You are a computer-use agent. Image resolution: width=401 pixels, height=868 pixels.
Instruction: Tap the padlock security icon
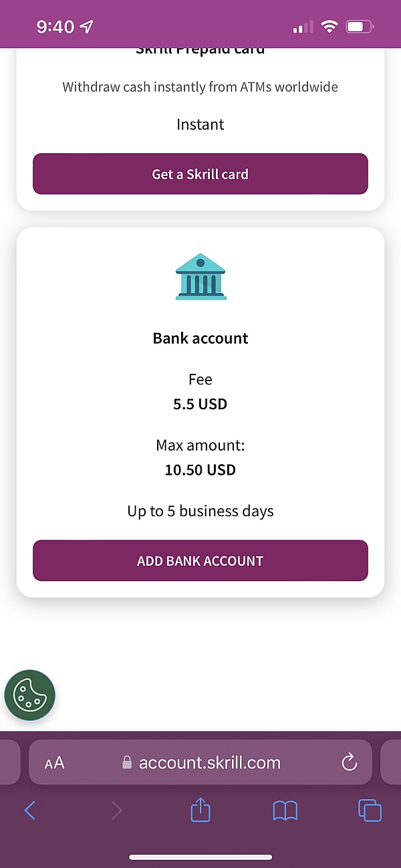[x=128, y=763]
